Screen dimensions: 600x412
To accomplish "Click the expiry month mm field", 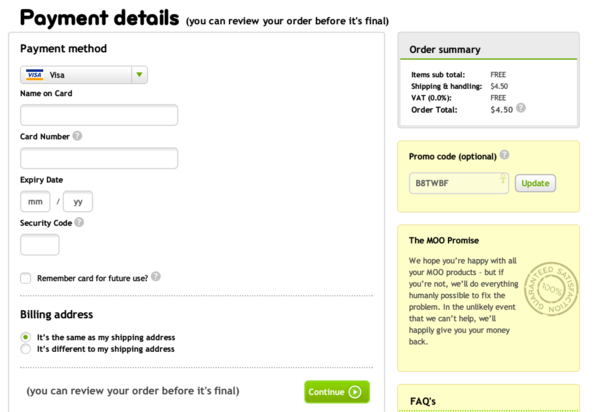I will click(35, 201).
